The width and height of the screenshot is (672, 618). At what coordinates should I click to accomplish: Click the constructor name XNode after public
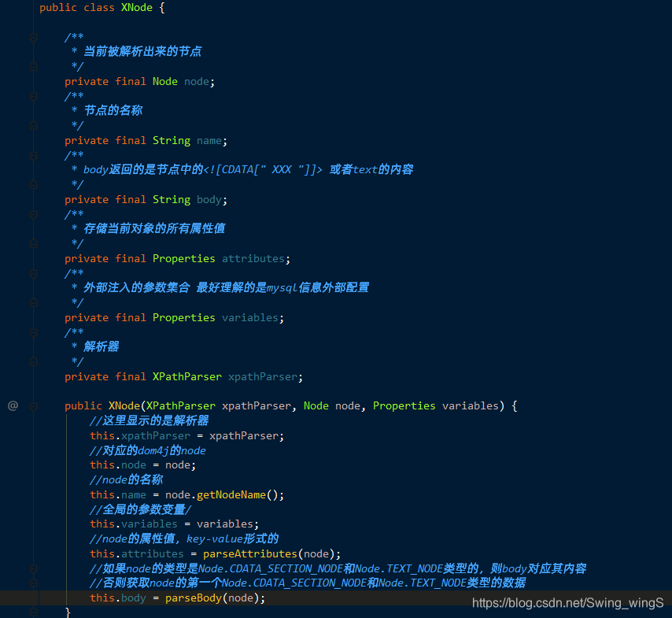[124, 405]
